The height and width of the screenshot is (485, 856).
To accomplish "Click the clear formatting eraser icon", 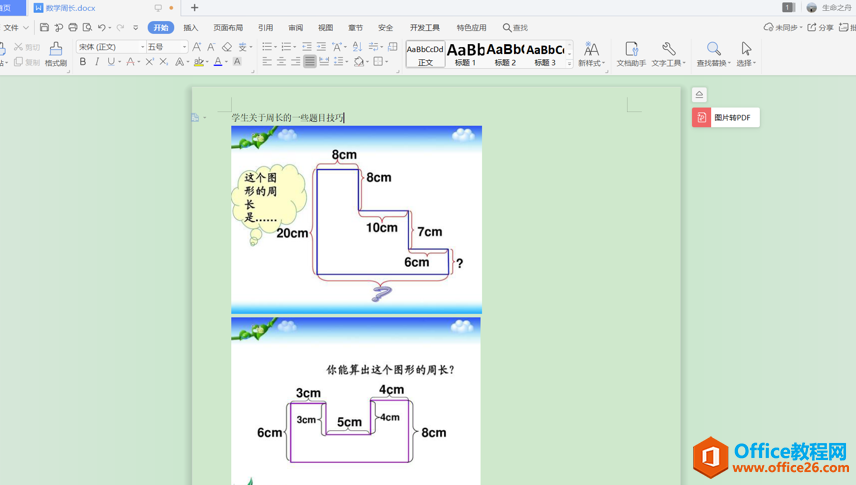I will click(x=227, y=47).
